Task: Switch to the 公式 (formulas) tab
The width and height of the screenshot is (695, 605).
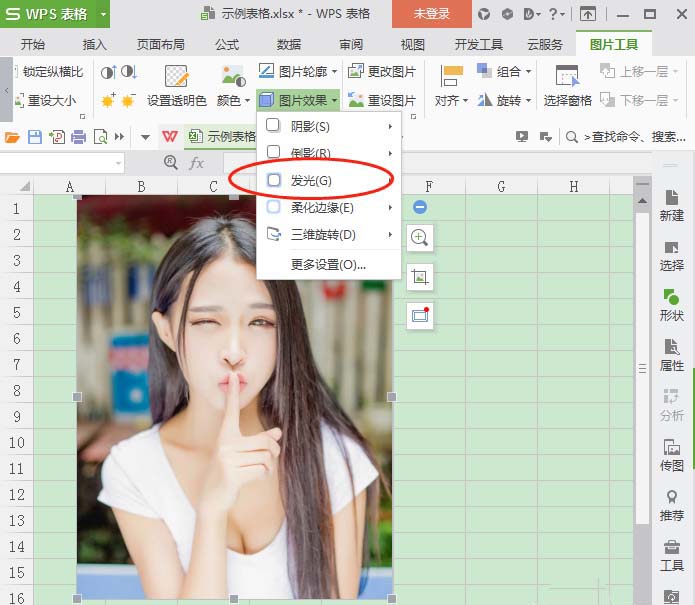Action: (x=226, y=45)
